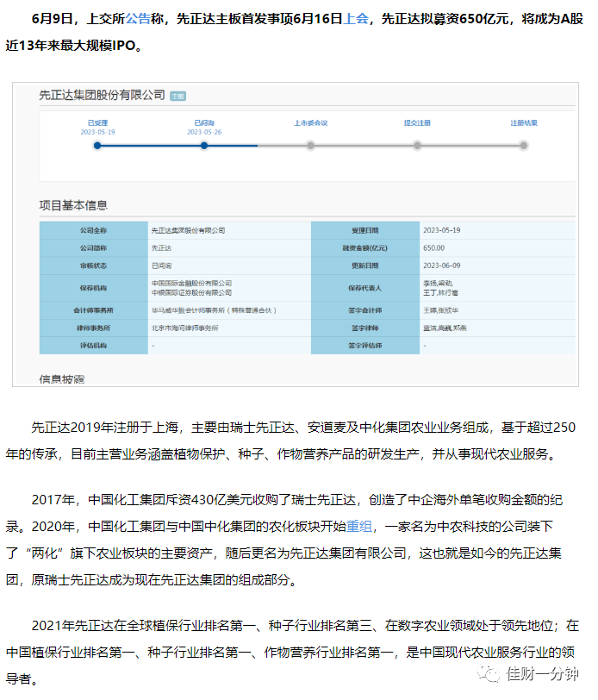Click the 先正达集团股份有限公司 title heading
This screenshot has height=700, width=598.
(x=103, y=95)
